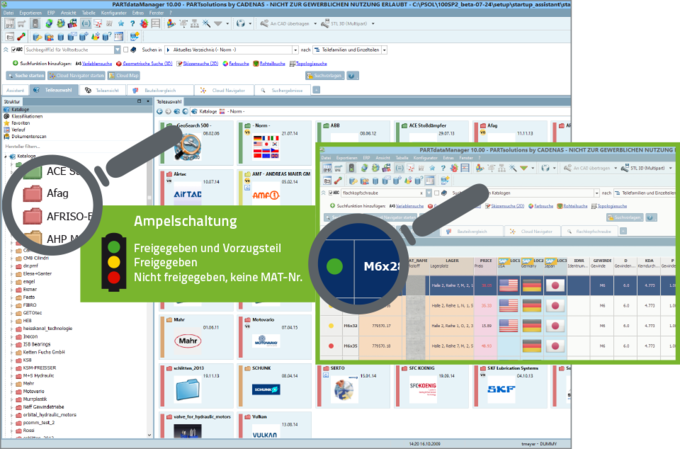
Task: Open the Exportieren menu
Action: (x=30, y=13)
